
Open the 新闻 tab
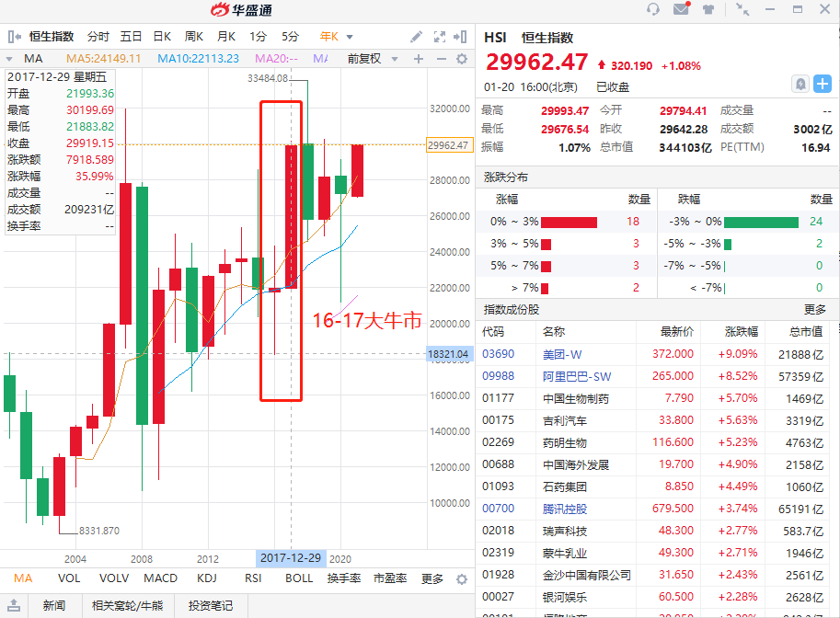coord(54,606)
